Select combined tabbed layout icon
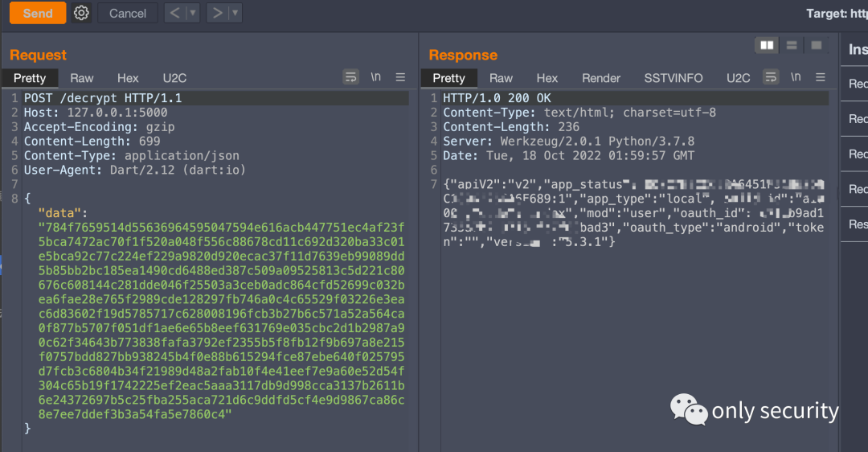Viewport: 868px width, 452px height. click(x=816, y=45)
